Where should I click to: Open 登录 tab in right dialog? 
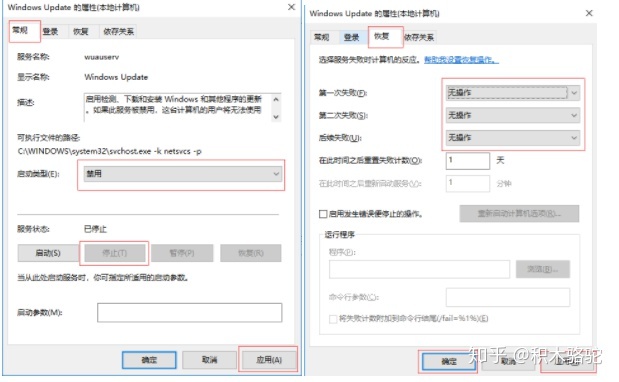coord(351,37)
